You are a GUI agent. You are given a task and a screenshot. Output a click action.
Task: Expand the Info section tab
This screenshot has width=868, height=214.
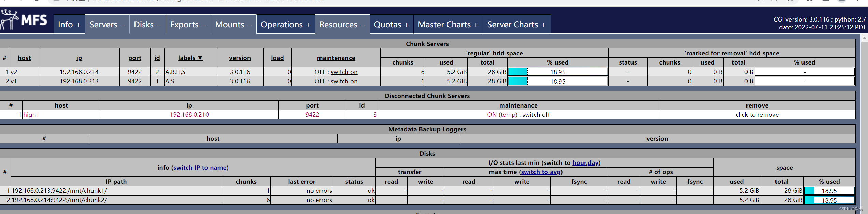coord(69,25)
